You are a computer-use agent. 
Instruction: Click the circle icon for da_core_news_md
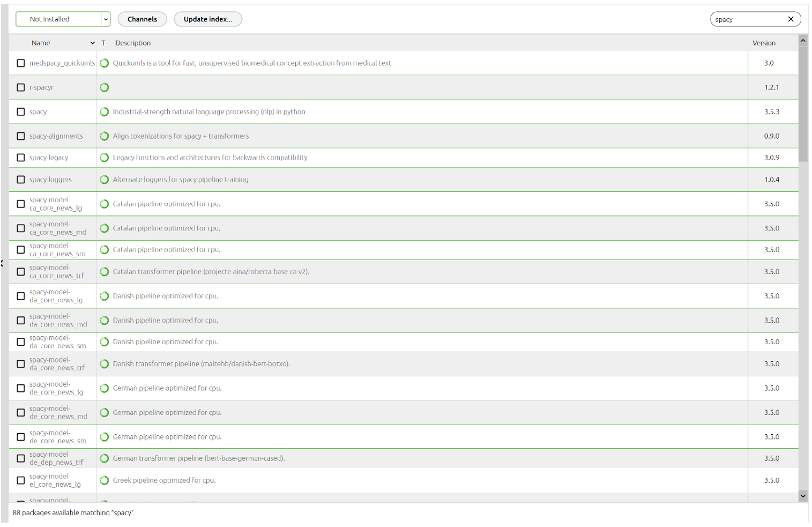click(x=105, y=321)
